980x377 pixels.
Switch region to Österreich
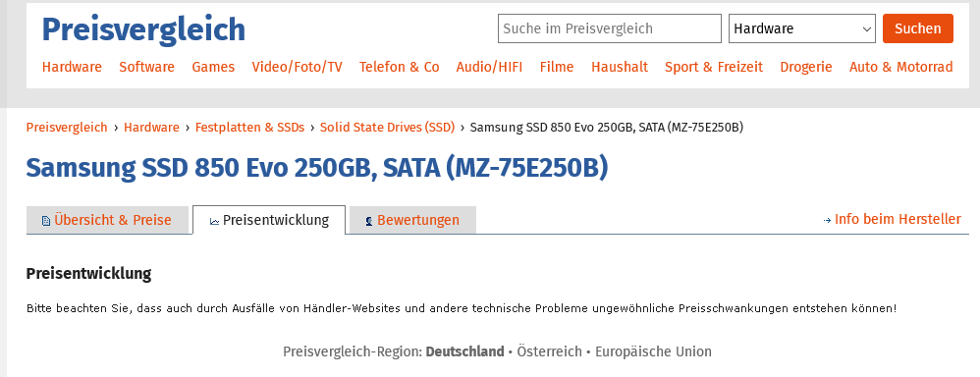click(549, 351)
